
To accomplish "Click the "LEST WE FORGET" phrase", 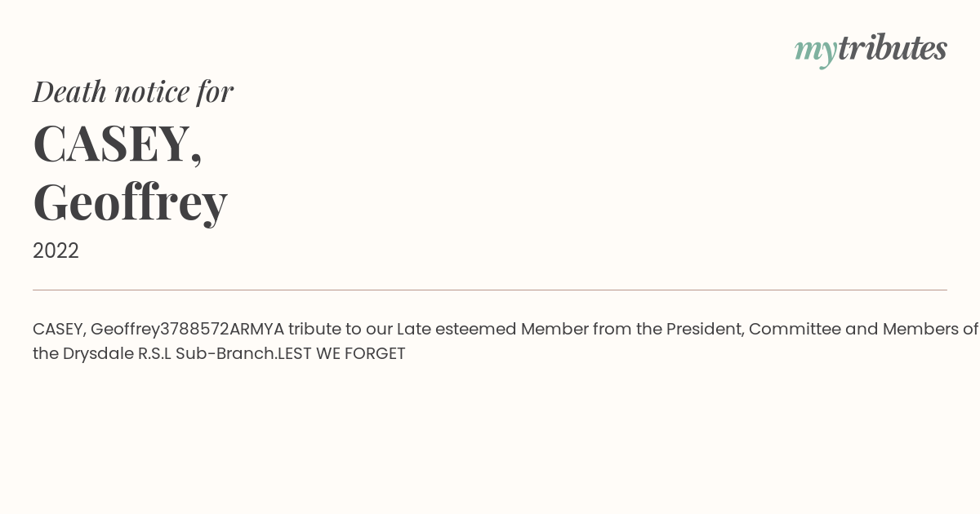I will 341,354.
